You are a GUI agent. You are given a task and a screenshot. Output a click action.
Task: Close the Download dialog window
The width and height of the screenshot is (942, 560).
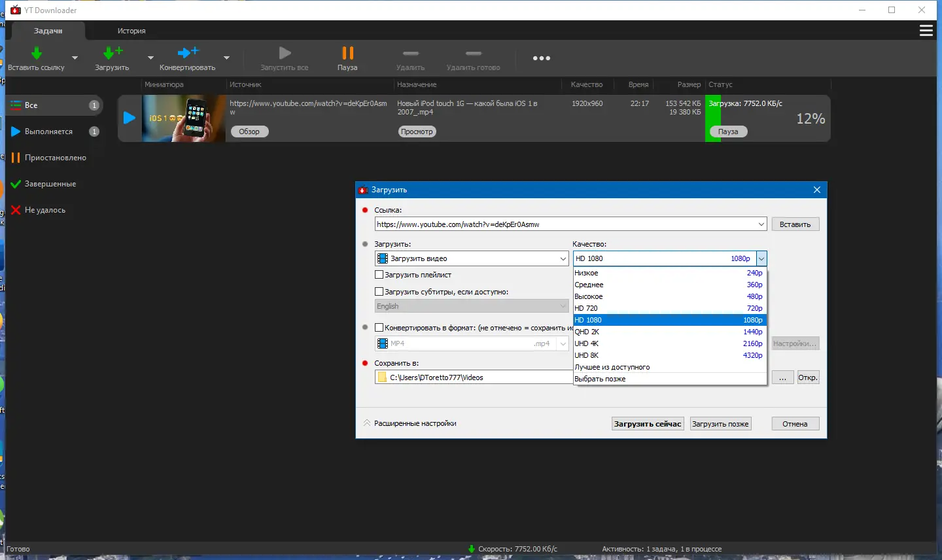coord(817,190)
